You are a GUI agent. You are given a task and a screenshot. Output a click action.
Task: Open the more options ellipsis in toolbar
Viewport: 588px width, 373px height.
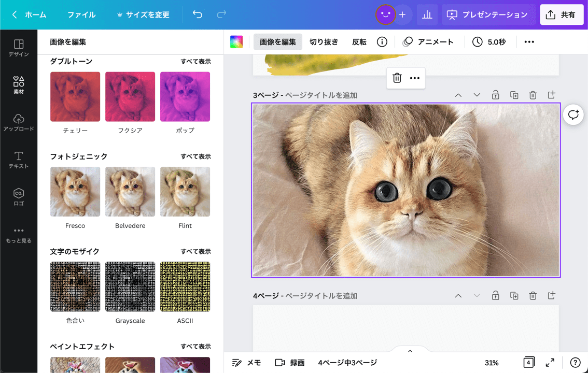529,42
